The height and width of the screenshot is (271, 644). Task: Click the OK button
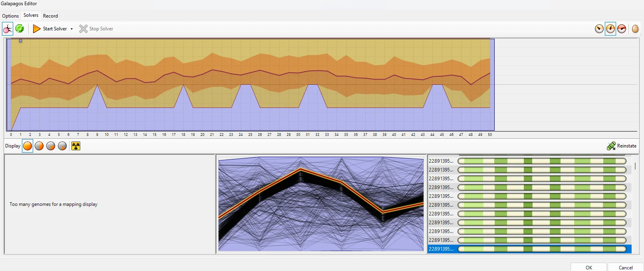pos(589,267)
